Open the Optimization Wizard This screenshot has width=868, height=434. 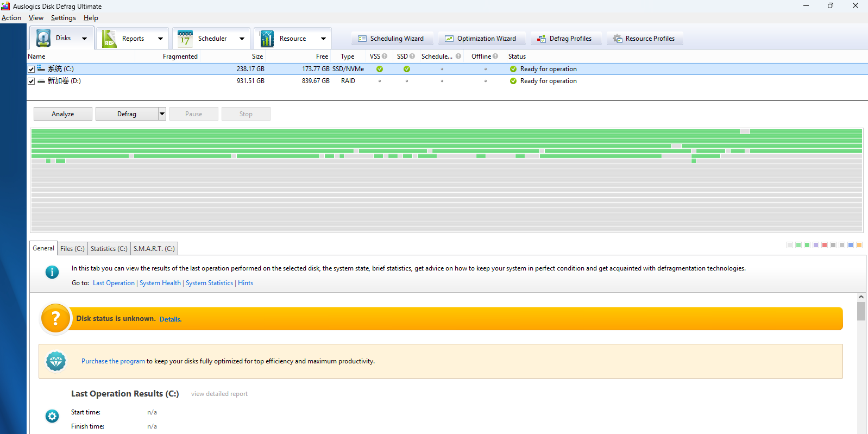(x=481, y=39)
